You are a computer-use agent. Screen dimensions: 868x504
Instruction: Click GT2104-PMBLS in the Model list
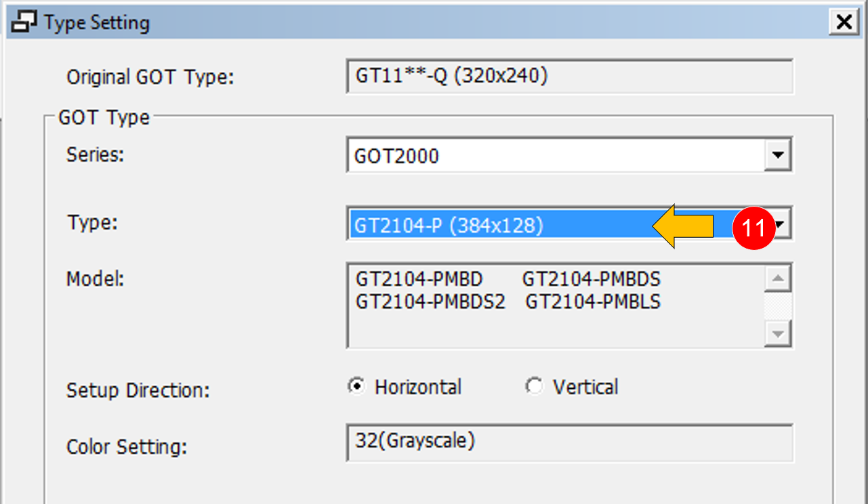593,301
